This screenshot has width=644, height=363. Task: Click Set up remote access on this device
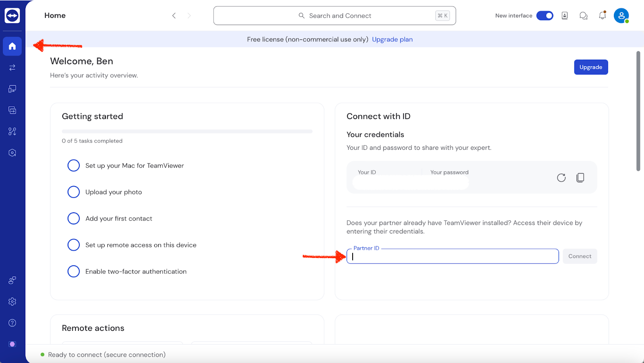[141, 245]
